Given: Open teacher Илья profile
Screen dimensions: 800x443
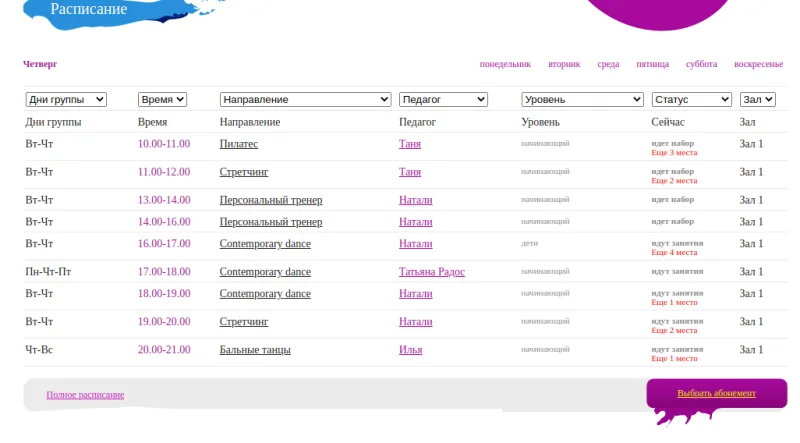Looking at the screenshot, I should click(x=410, y=350).
